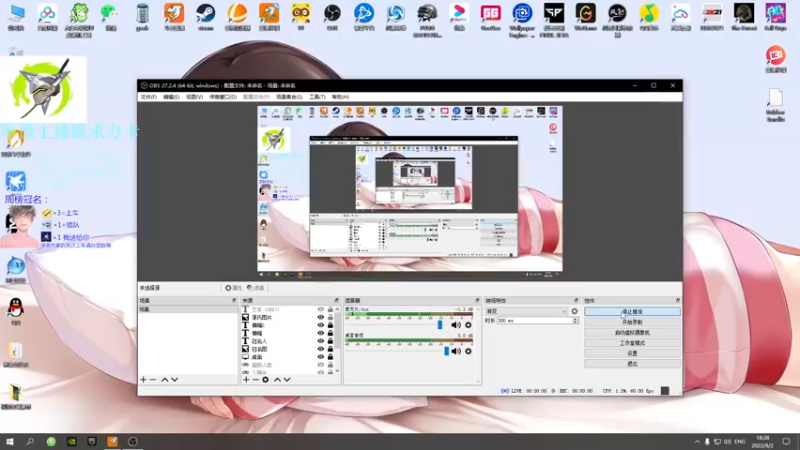Viewport: 800px width, 450px height.
Task: Remove selected source with minus icon
Action: click(255, 380)
